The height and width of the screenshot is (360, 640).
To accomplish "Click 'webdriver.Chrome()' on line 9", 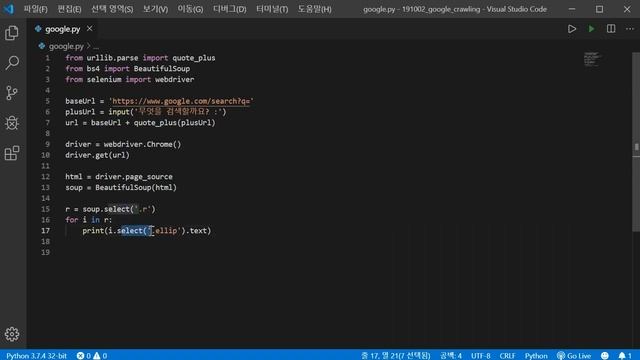I will pyautogui.click(x=142, y=144).
